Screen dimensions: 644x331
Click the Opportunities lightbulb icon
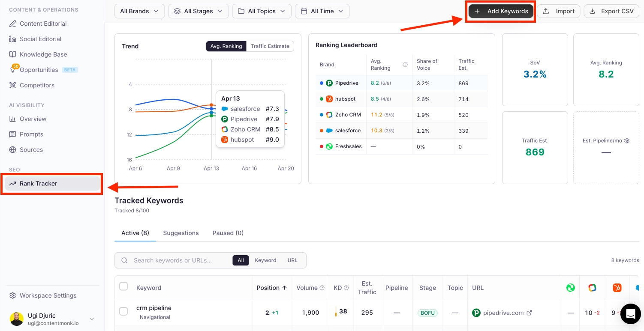13,70
